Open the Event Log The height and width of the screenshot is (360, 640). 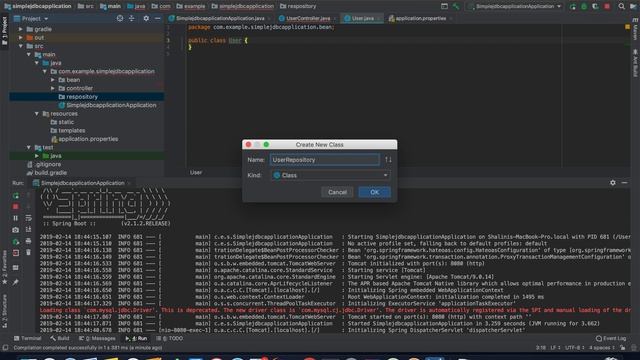[x=611, y=338]
